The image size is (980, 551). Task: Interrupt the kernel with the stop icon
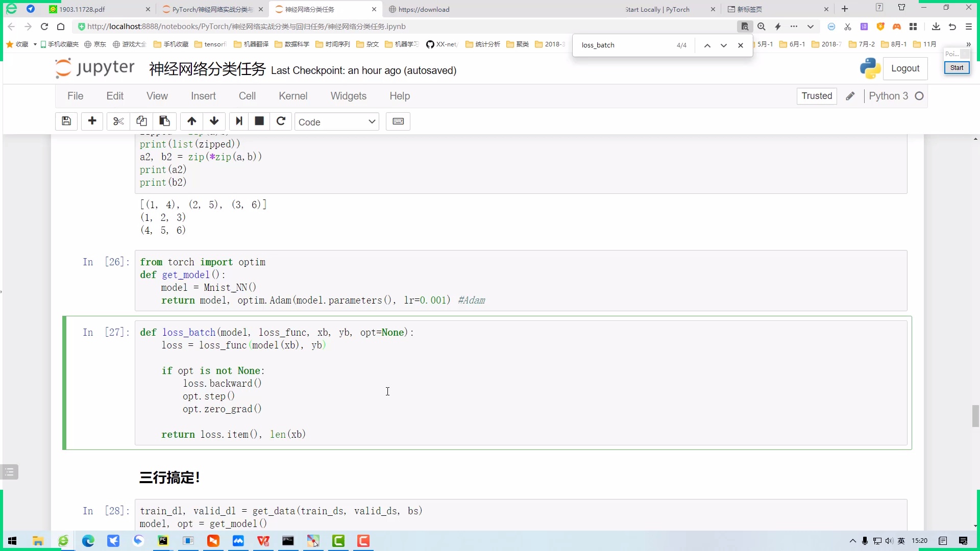click(259, 121)
